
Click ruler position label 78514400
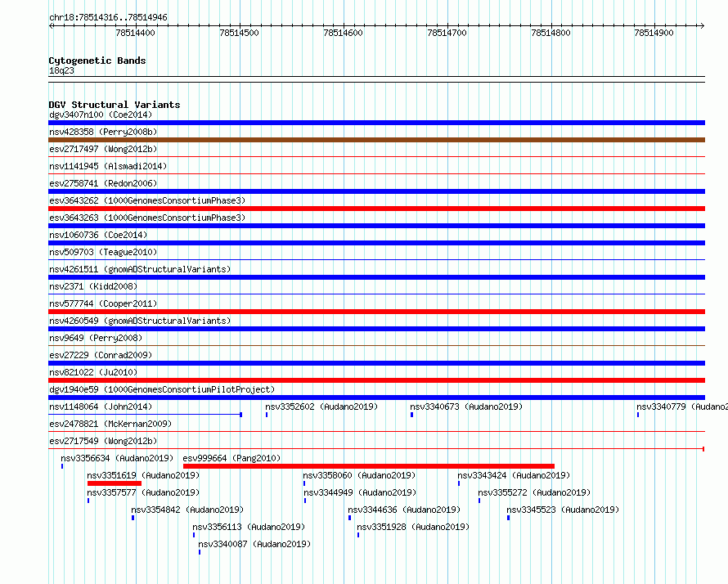click(x=135, y=33)
